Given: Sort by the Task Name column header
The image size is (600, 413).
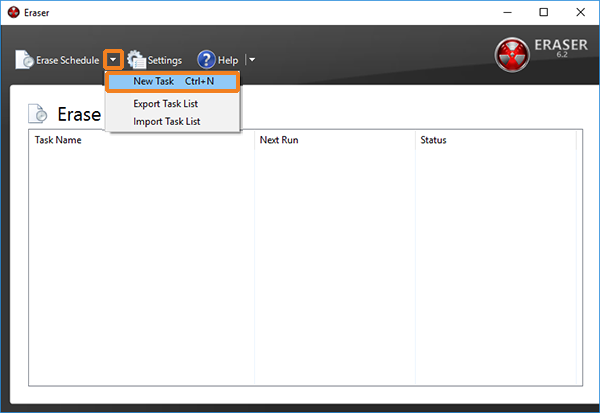Looking at the screenshot, I should (x=58, y=140).
